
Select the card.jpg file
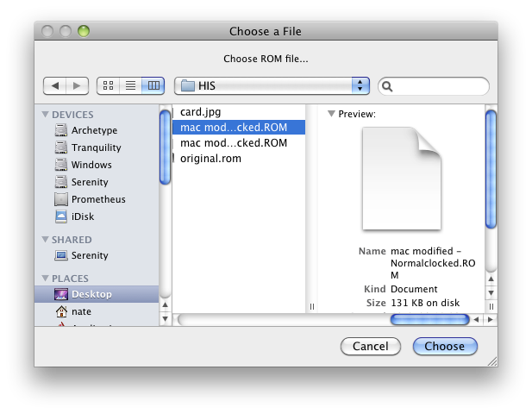(x=239, y=111)
